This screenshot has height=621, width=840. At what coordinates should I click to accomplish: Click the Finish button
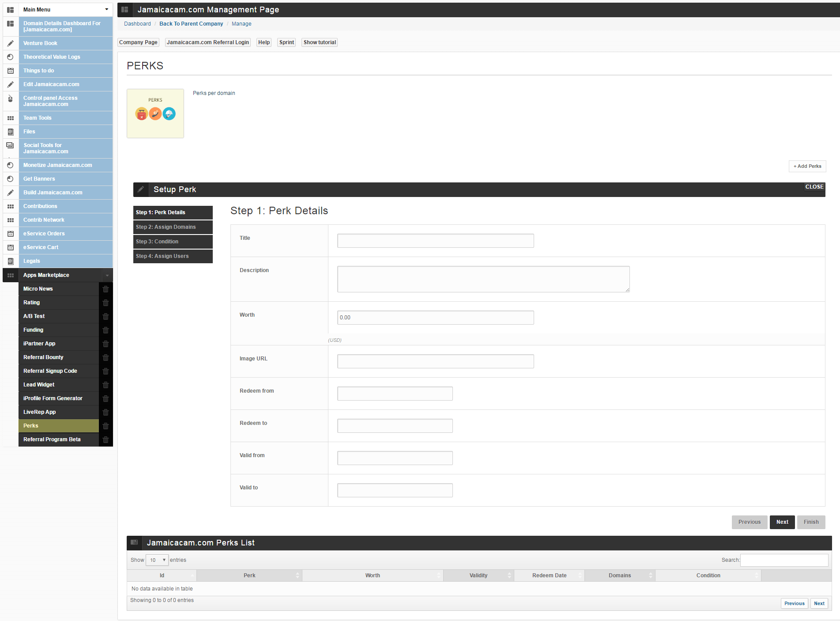(x=811, y=522)
